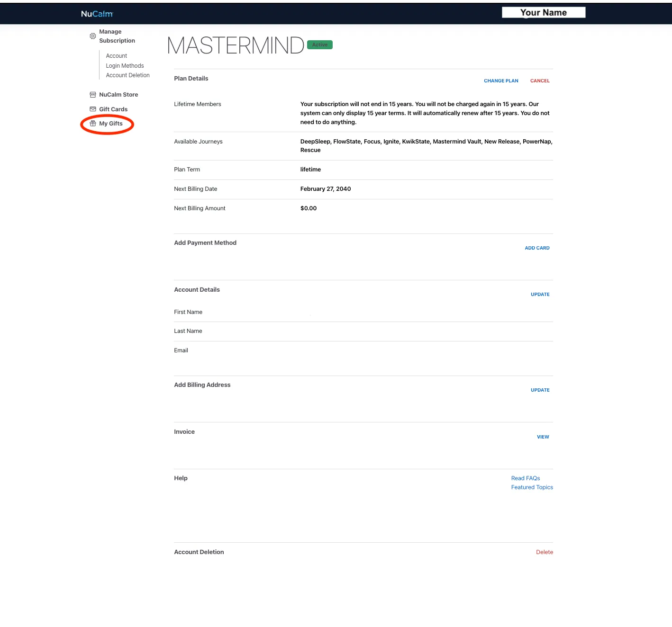Image resolution: width=672 pixels, height=627 pixels.
Task: Go to Login Methods in sidebar
Action: [125, 66]
